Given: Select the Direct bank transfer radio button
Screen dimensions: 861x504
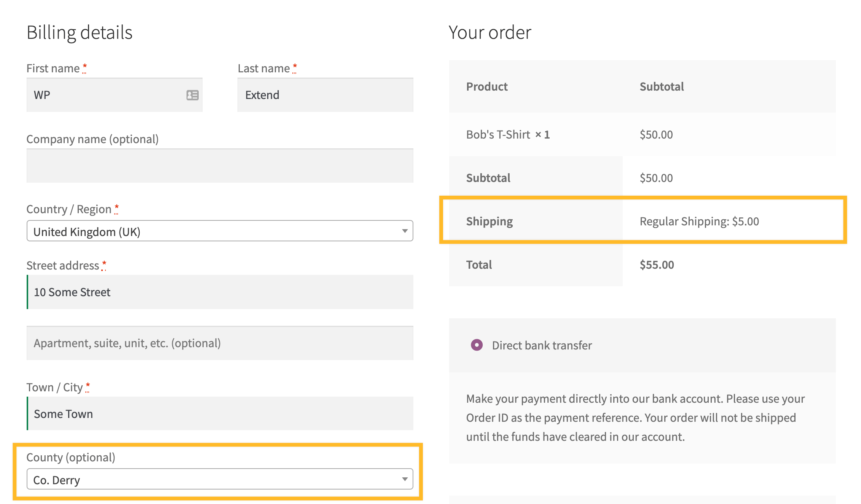Looking at the screenshot, I should click(x=477, y=345).
